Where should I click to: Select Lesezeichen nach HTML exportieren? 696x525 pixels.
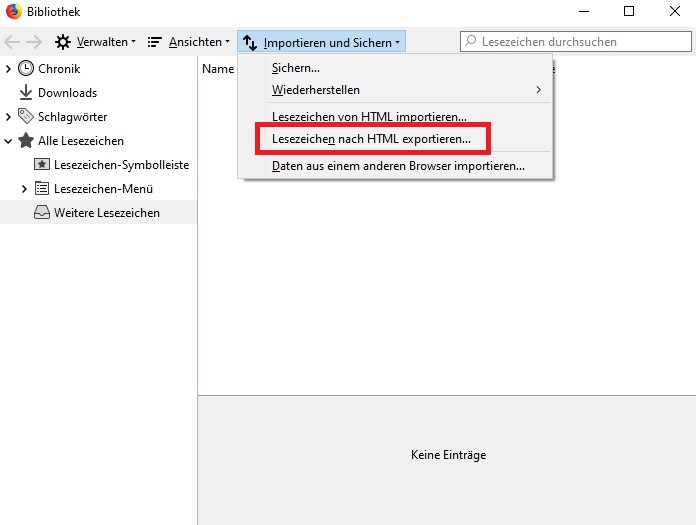(x=371, y=138)
